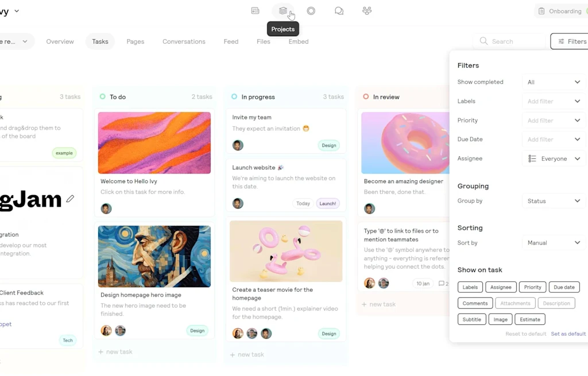588x376 pixels.
Task: Toggle the Description chip in Show on task
Action: pyautogui.click(x=556, y=303)
